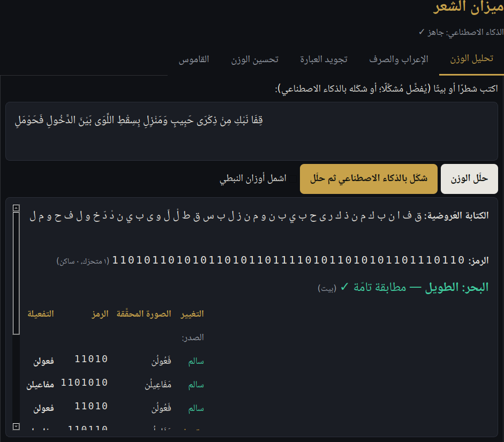504x442 pixels.
Task: Click شكّل بالذكاء الاصطناعي ثم حلّل button
Action: [368, 179]
